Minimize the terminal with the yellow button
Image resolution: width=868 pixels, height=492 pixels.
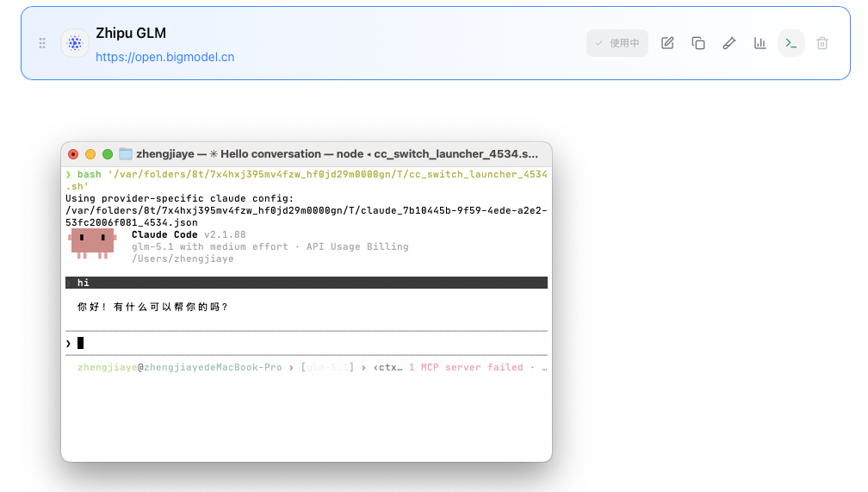coord(90,154)
